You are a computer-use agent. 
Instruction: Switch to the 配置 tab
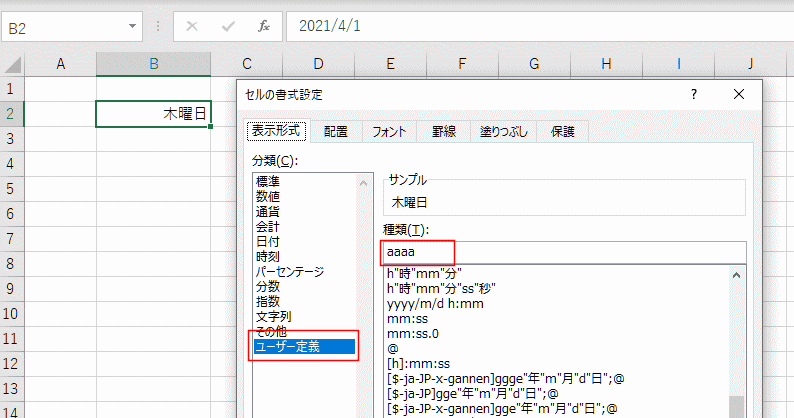coord(335,132)
